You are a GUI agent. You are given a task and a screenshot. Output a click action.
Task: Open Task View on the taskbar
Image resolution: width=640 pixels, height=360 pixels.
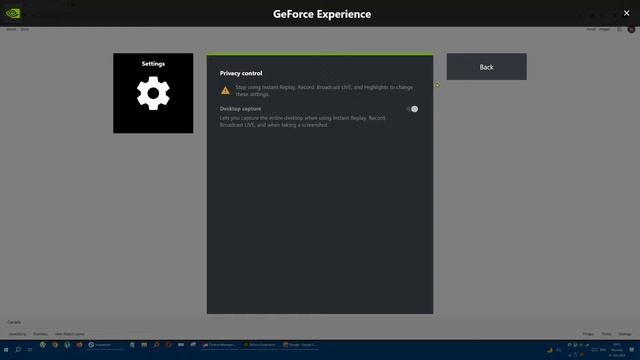coord(30,350)
